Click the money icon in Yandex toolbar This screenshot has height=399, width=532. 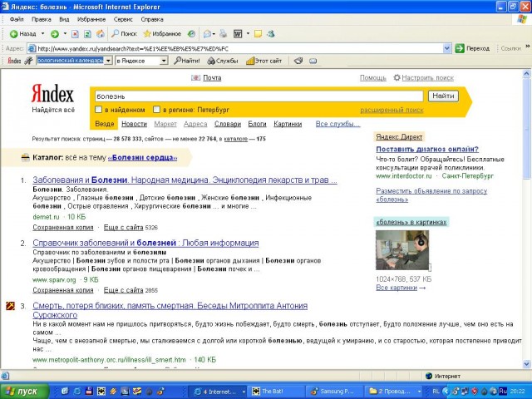click(x=298, y=61)
